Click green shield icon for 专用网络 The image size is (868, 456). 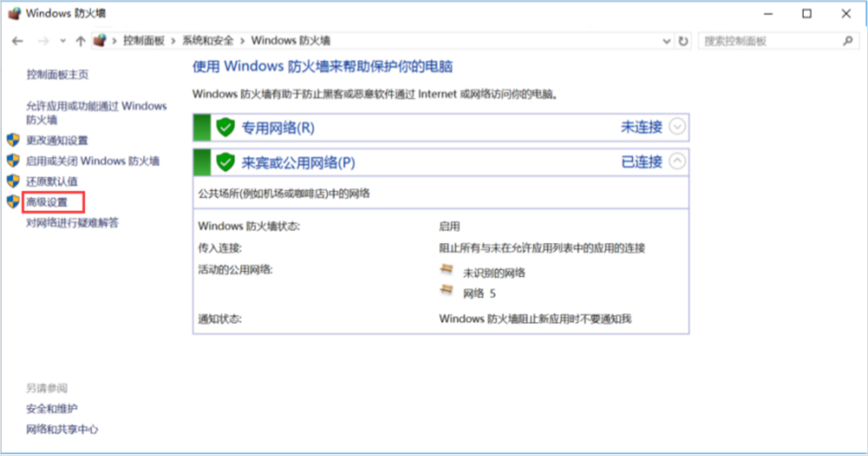click(x=226, y=128)
